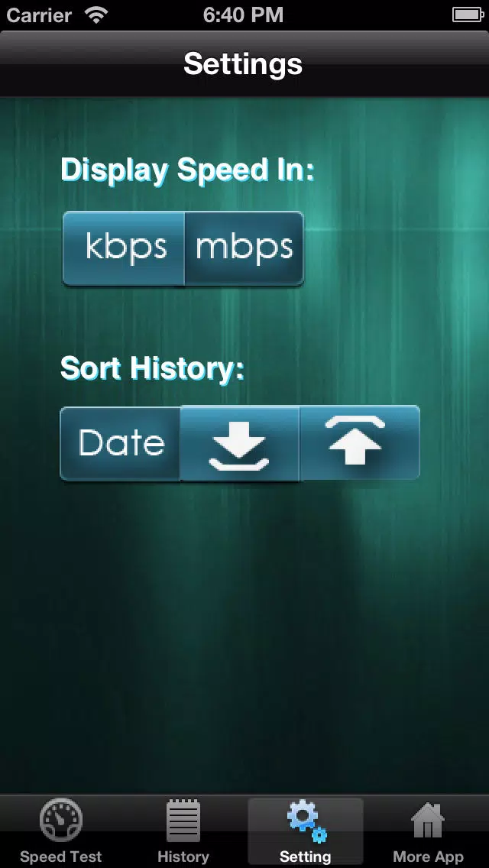
Task: Switch the speed display to mbps
Action: (244, 248)
